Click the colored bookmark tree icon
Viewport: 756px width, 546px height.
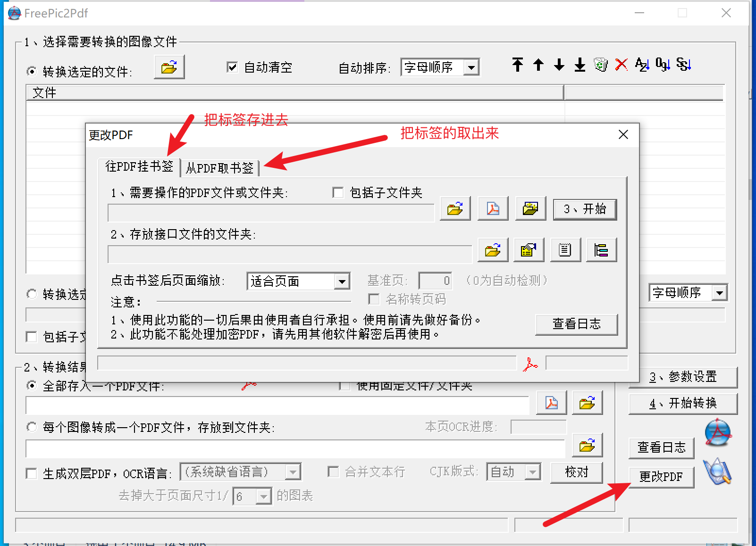(x=601, y=250)
